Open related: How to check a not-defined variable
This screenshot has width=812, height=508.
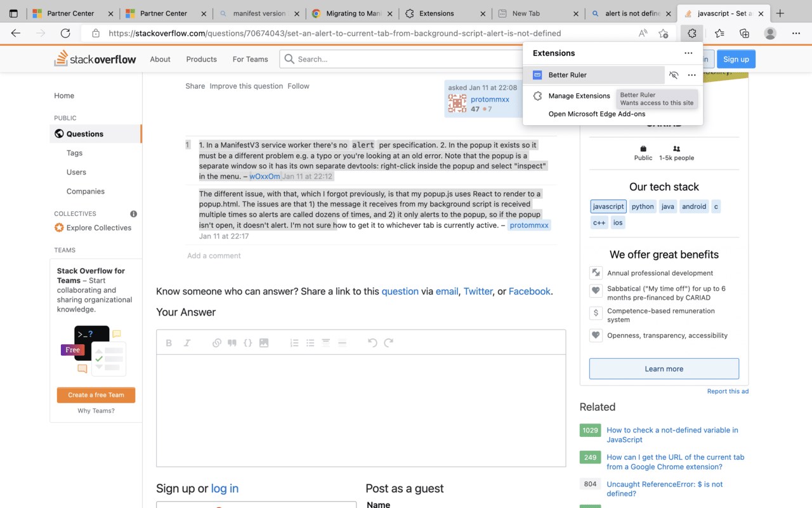(672, 435)
